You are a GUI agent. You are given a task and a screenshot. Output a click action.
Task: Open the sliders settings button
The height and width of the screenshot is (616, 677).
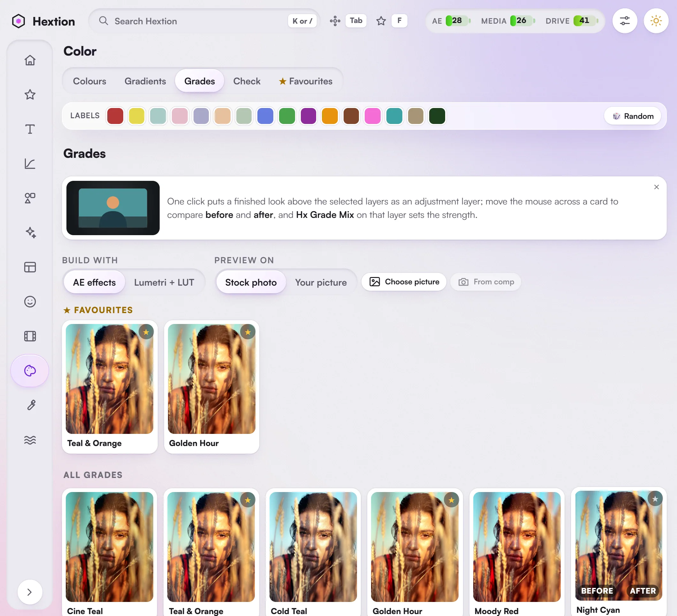(x=625, y=21)
